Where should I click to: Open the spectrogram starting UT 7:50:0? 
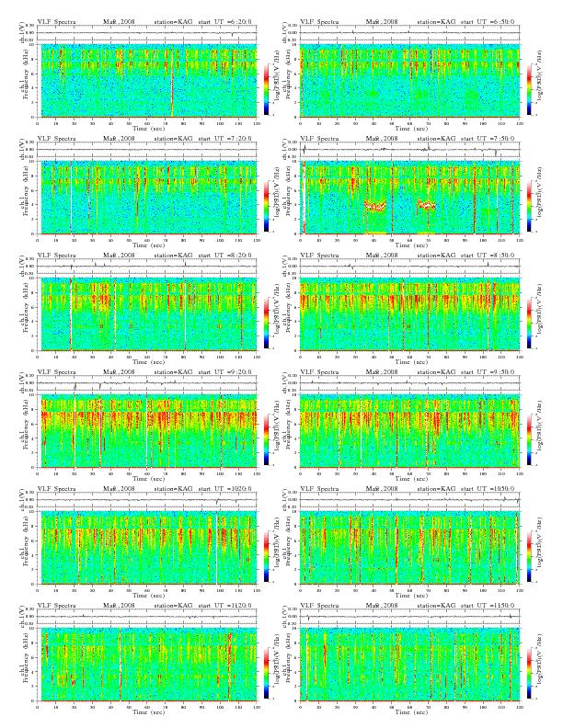tap(409, 198)
